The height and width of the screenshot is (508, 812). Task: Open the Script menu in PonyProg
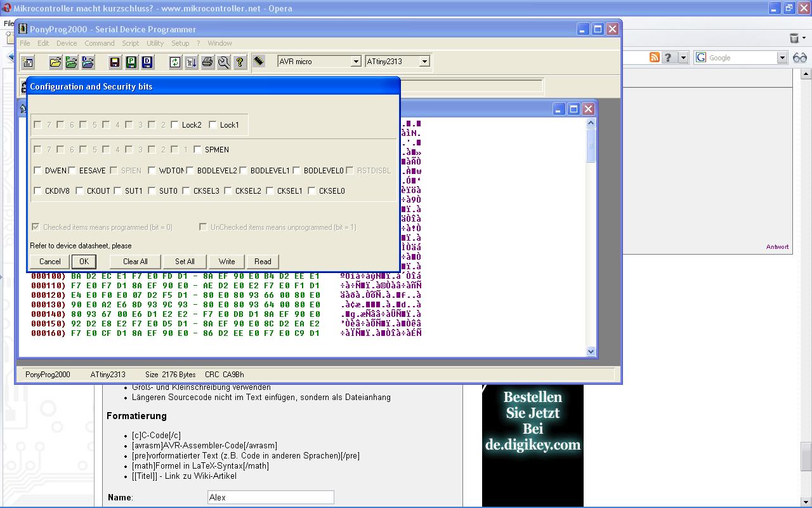click(x=130, y=43)
